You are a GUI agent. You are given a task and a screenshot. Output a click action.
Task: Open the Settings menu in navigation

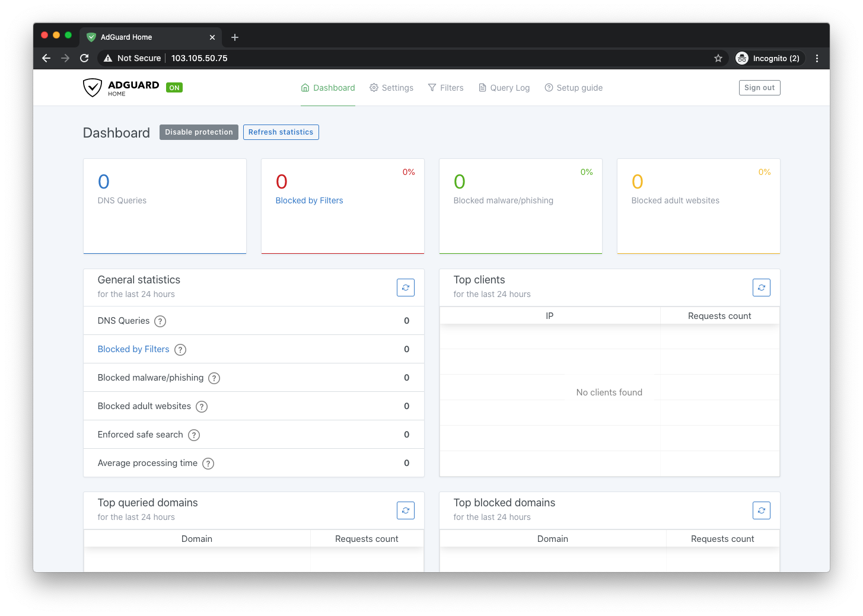coord(391,88)
